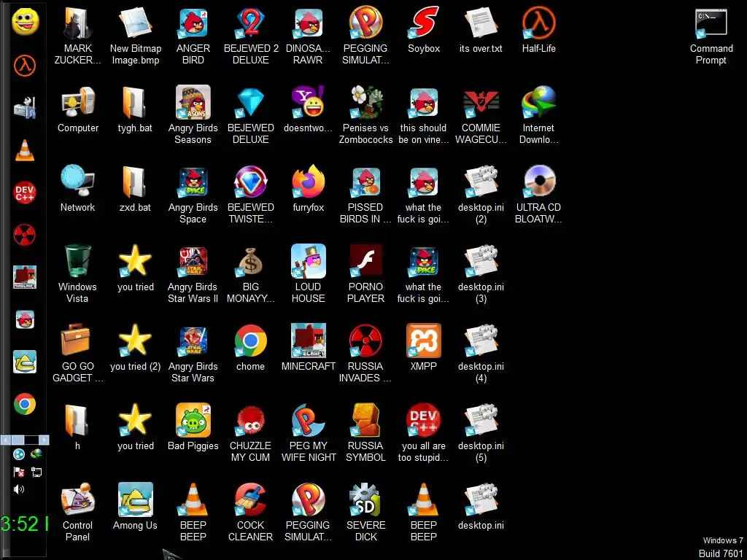Open the Minecraft taskbar icon

pos(25,277)
